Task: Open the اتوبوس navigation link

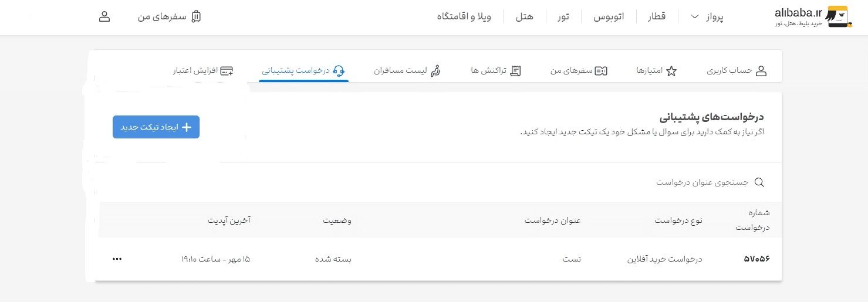Action: coord(609,16)
